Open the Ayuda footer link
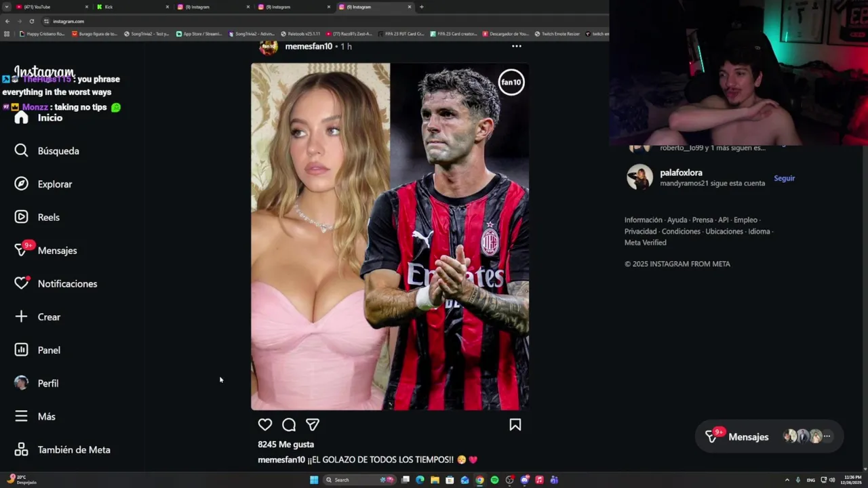 coord(677,220)
